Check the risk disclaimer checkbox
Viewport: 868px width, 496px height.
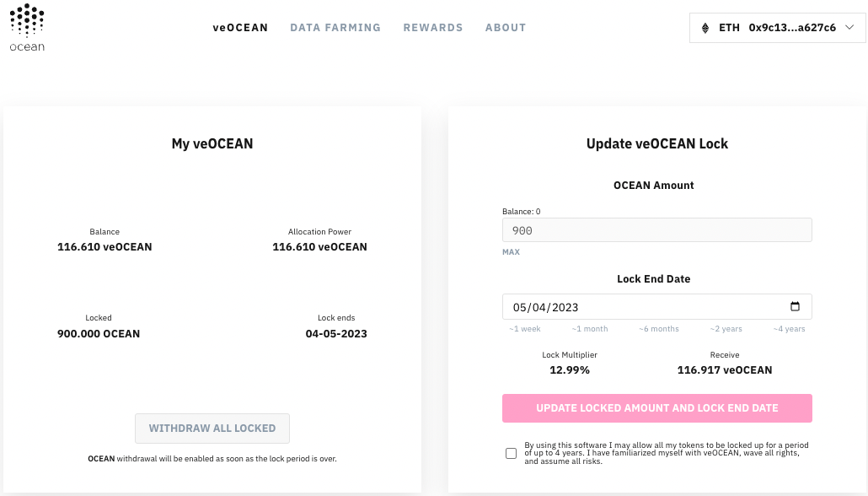pos(511,453)
